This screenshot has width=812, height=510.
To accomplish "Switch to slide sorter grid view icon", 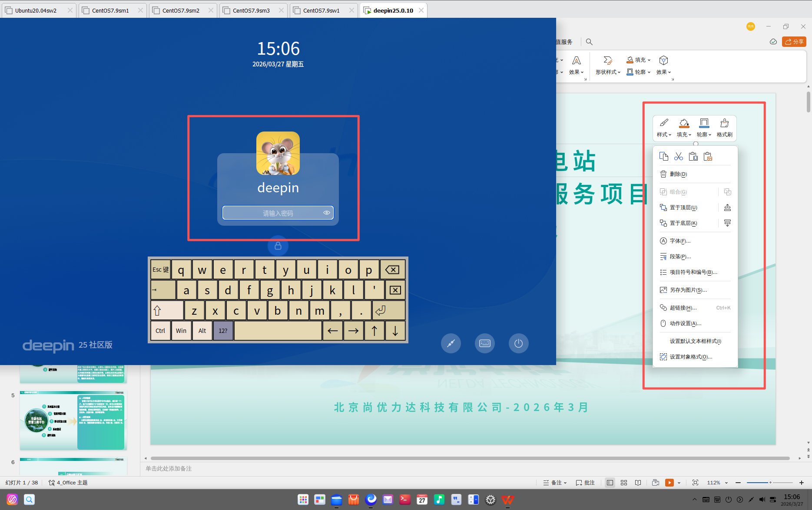I will 624,483.
